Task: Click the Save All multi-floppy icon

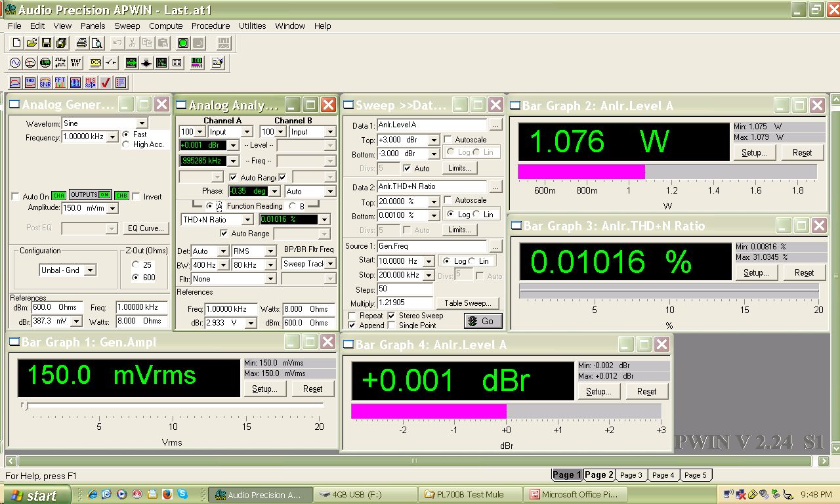Action: (61, 43)
